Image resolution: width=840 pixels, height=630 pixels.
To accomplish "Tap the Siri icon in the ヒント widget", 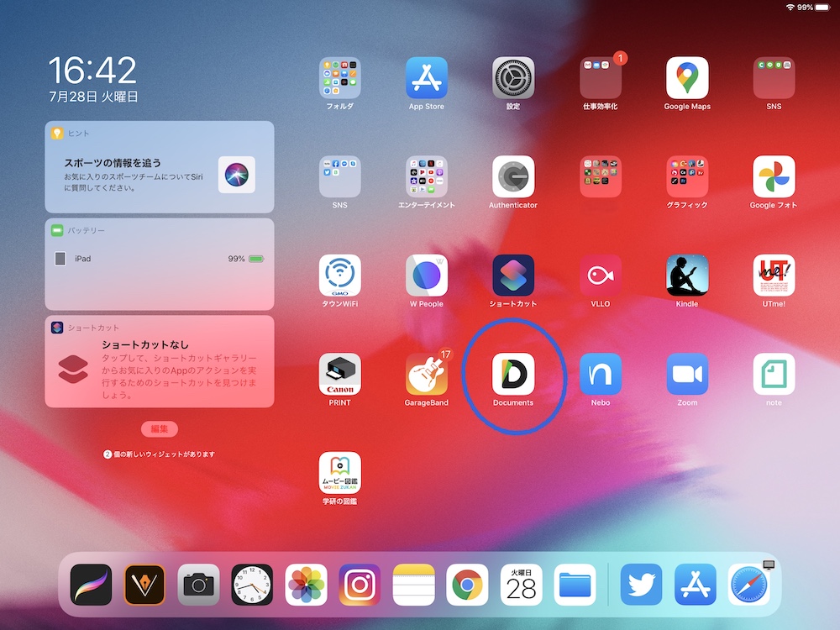I will click(x=237, y=175).
